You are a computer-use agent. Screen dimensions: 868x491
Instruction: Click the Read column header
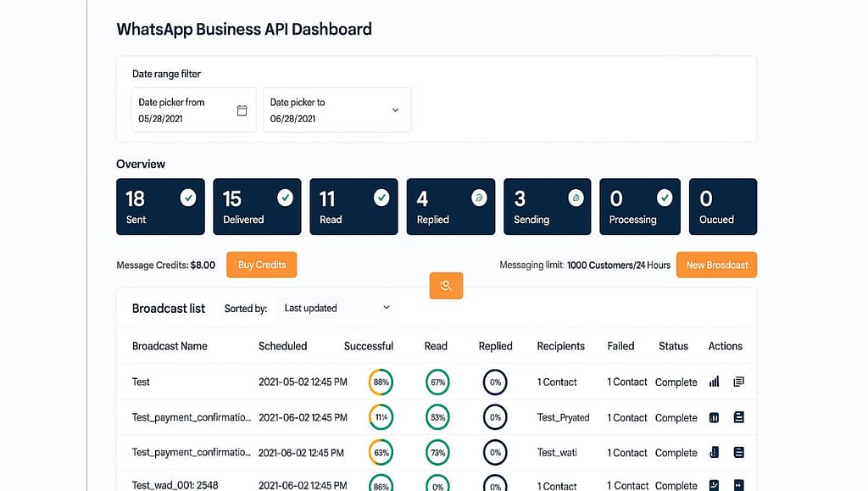[436, 346]
